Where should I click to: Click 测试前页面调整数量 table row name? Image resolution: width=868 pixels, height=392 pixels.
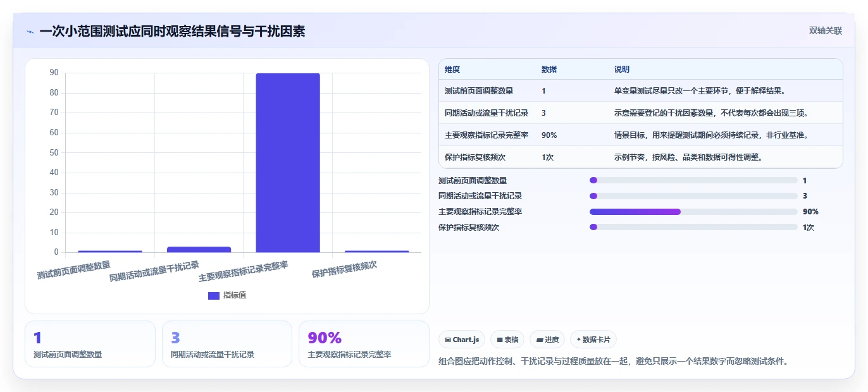[479, 90]
